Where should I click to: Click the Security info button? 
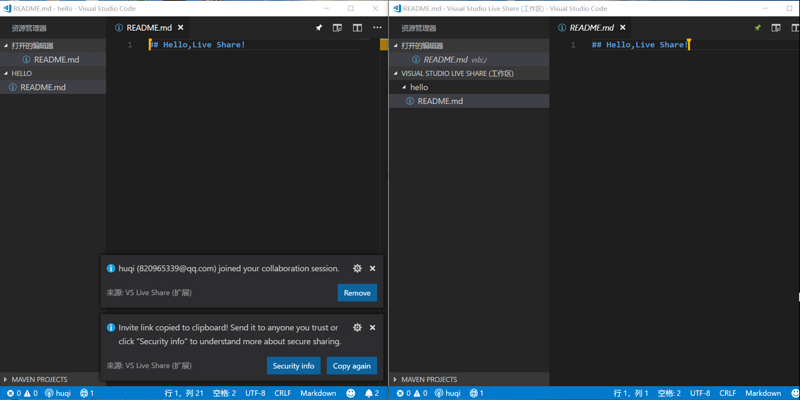(x=293, y=366)
